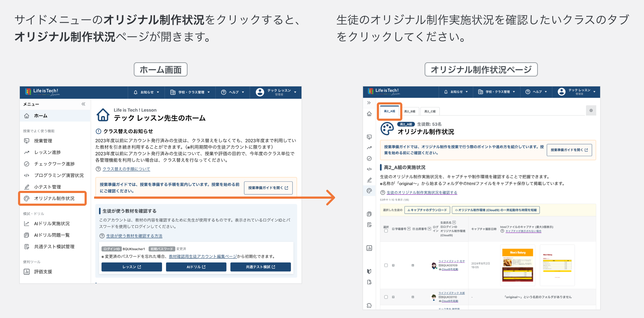
Task: Open the クラス替えの手順について link
Action: [126, 169]
